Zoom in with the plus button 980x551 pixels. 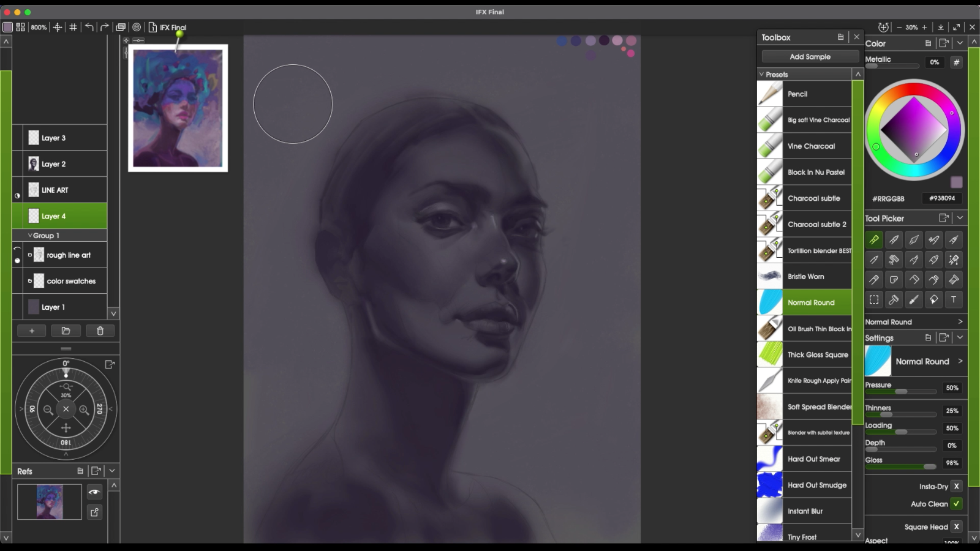pos(924,27)
